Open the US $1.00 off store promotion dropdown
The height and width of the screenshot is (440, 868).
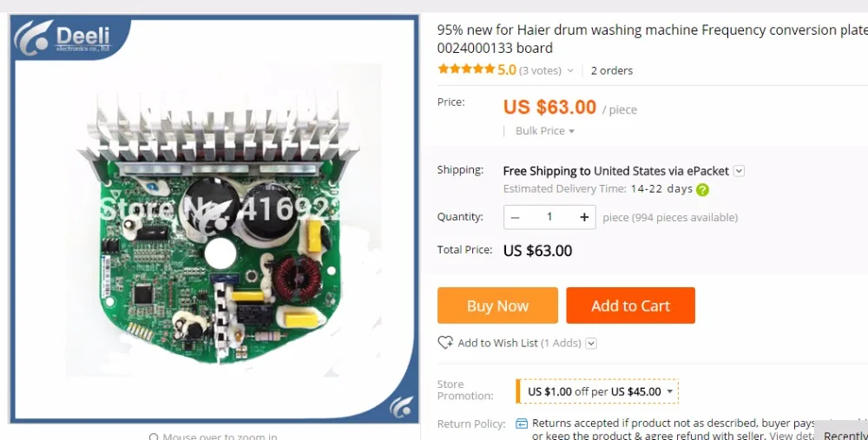597,391
